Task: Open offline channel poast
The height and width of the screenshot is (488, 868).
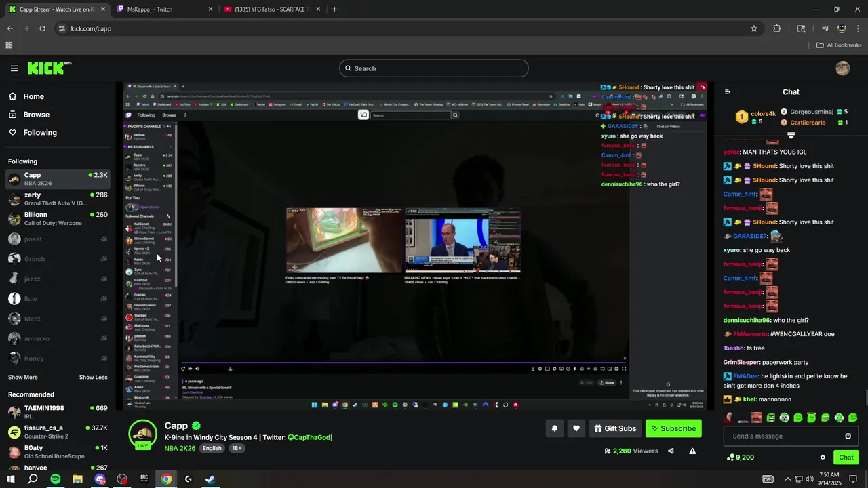Action: coord(58,239)
